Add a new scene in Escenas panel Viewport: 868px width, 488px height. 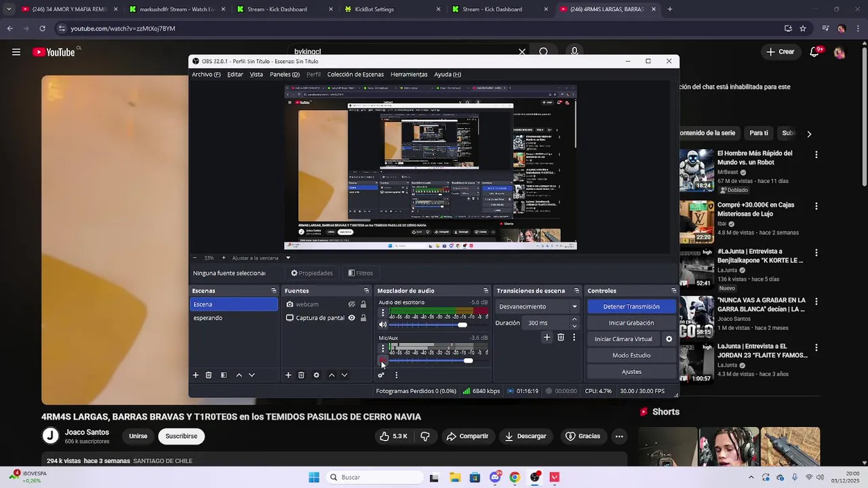195,375
